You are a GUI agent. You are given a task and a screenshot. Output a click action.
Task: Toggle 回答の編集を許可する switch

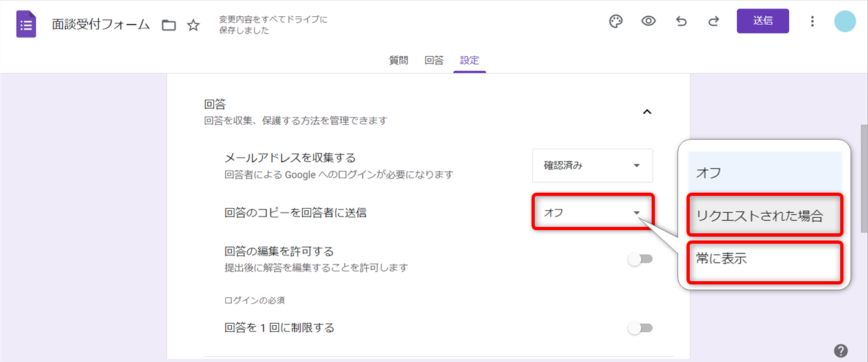[x=641, y=259]
